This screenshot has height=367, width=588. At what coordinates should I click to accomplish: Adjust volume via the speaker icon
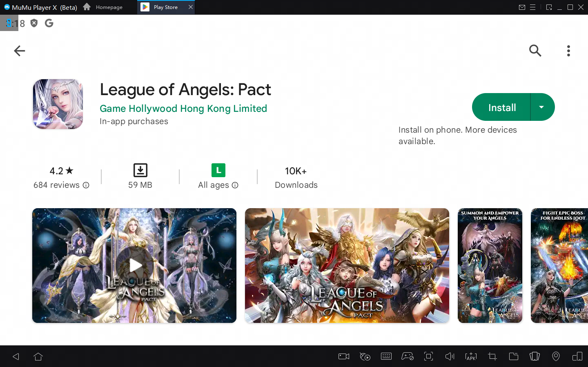tap(450, 356)
